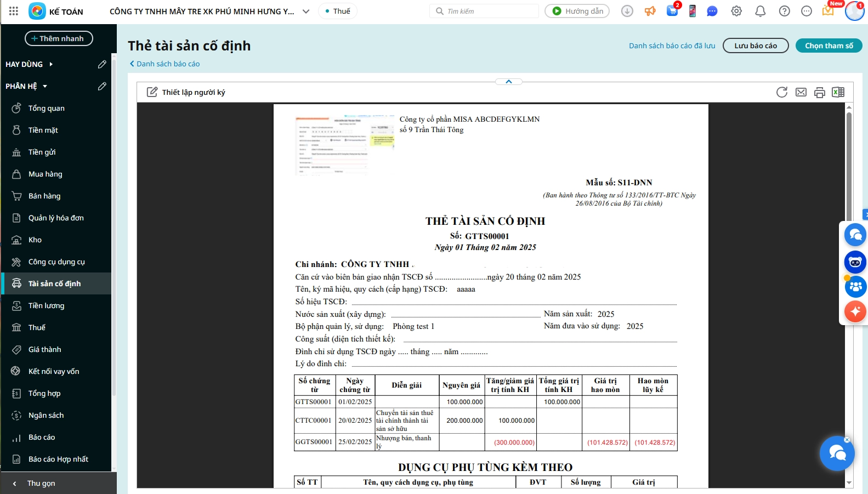This screenshot has height=494, width=868.
Task: Click the Chọn tham số button
Action: 829,46
